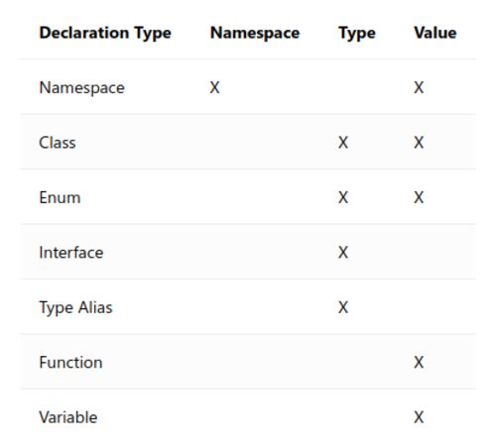Click the Value X in the Function row

click(419, 363)
